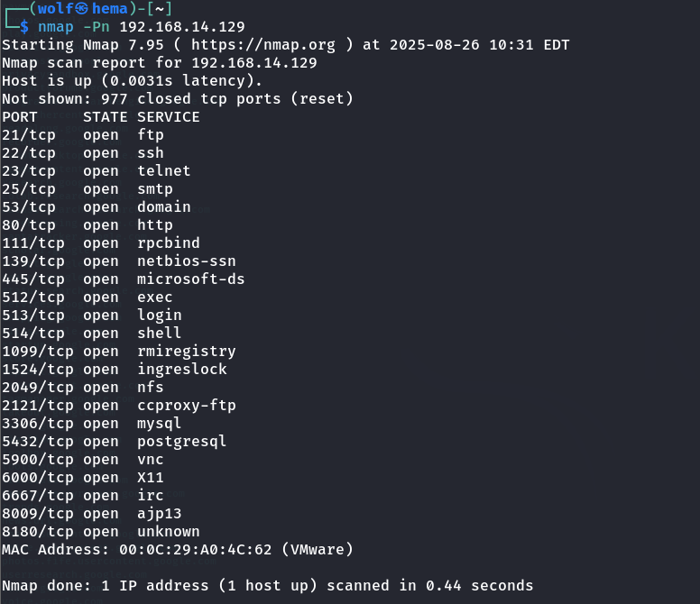Click the rpcbind service name
700x604 pixels.
pyautogui.click(x=168, y=243)
